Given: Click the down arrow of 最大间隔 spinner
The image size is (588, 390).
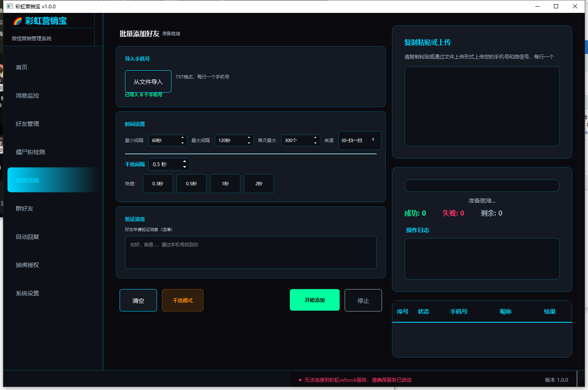Looking at the screenshot, I should click(249, 143).
